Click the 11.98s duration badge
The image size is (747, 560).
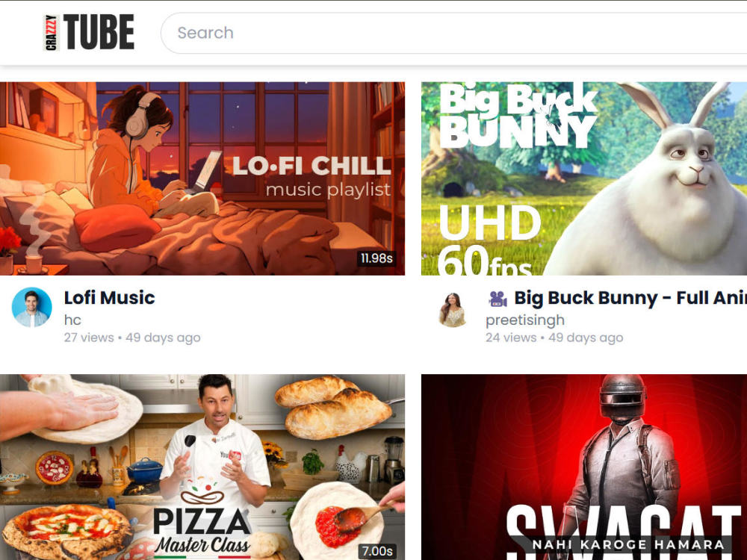376,258
